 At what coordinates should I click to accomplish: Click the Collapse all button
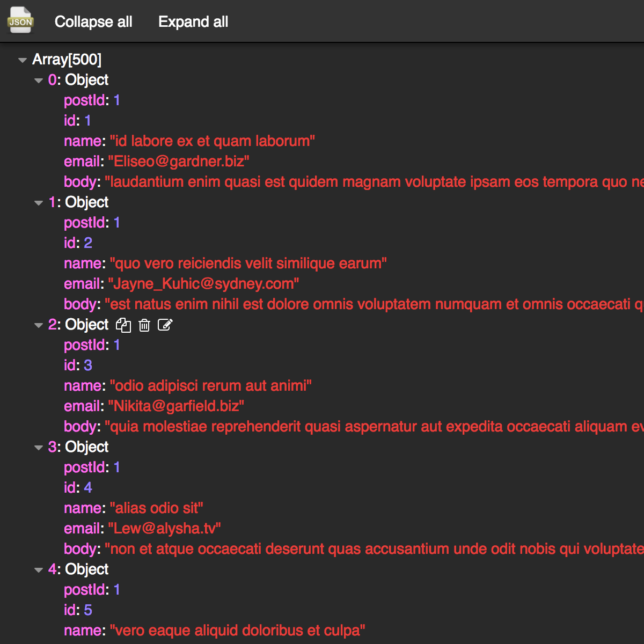click(x=93, y=22)
